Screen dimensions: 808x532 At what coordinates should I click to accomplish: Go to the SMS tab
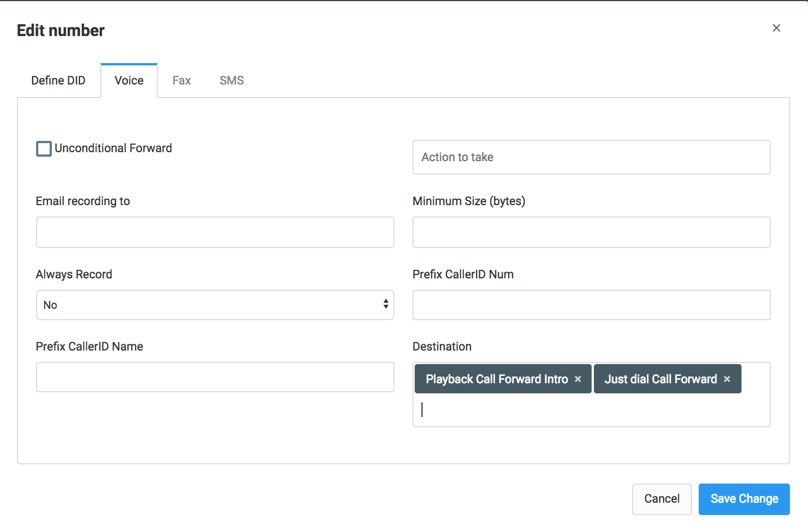232,81
